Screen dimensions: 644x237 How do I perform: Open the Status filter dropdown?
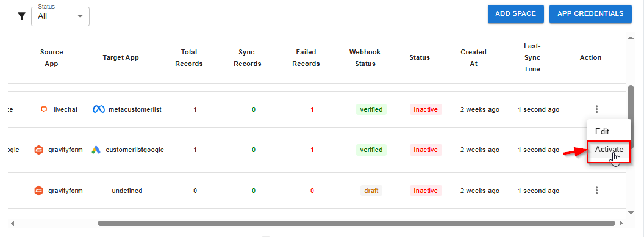pyautogui.click(x=60, y=16)
